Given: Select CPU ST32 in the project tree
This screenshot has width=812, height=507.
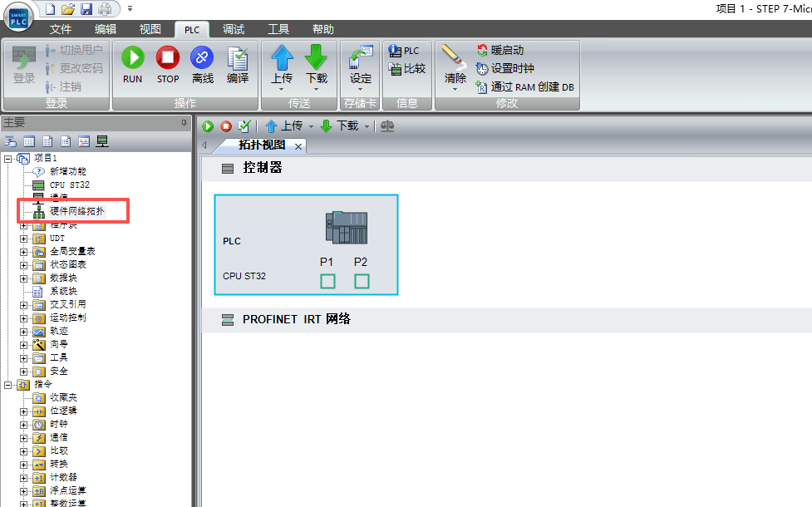Looking at the screenshot, I should 69,185.
